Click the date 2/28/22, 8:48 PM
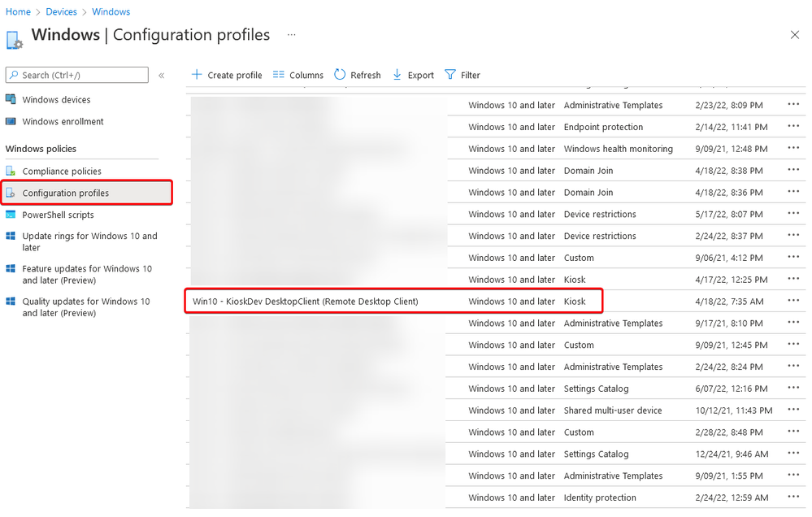 pyautogui.click(x=728, y=432)
